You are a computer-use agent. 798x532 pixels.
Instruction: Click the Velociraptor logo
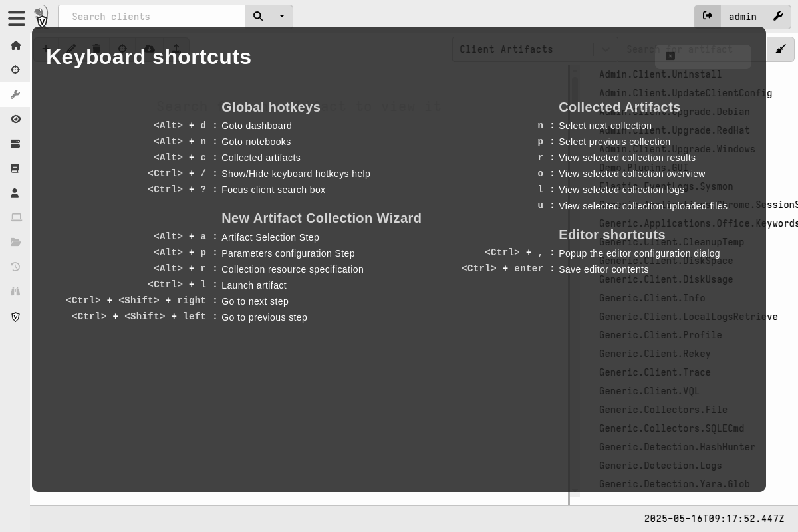pyautogui.click(x=41, y=17)
